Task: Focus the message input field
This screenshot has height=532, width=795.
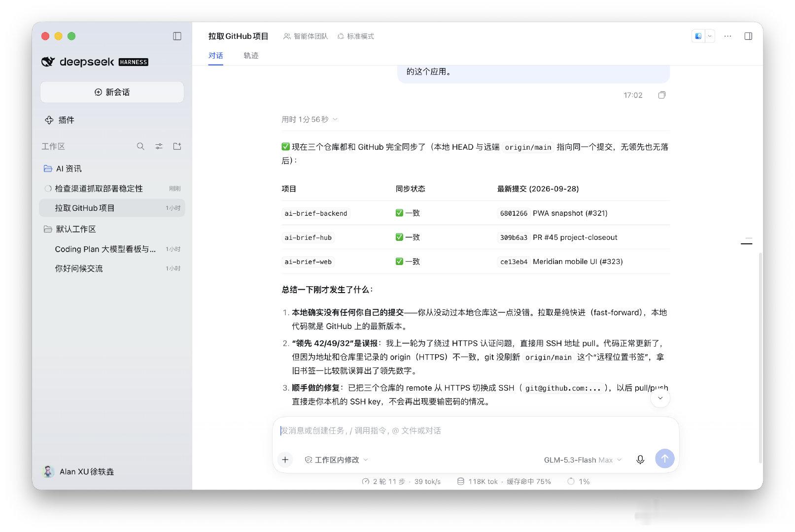Action: 476,431
